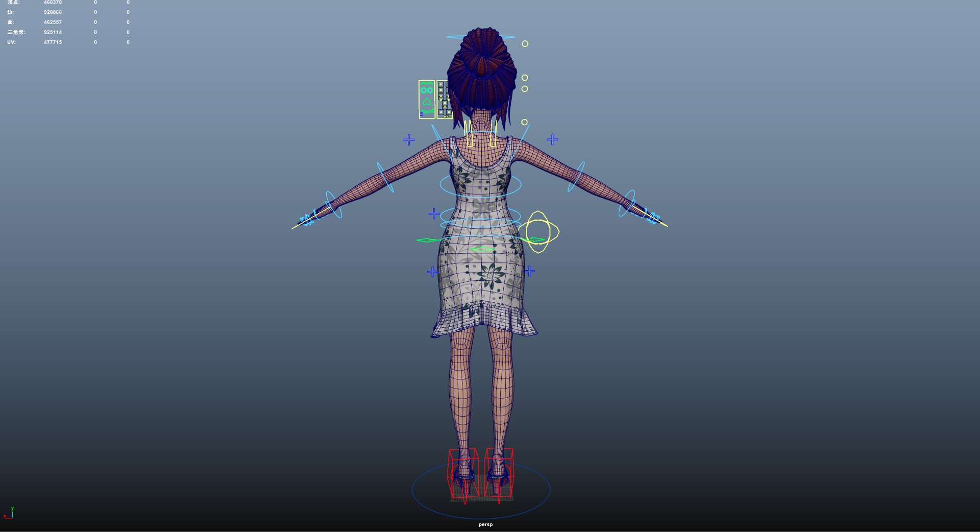
Task: Select the blue plus locator beside the lower left hip
Action: (x=432, y=272)
